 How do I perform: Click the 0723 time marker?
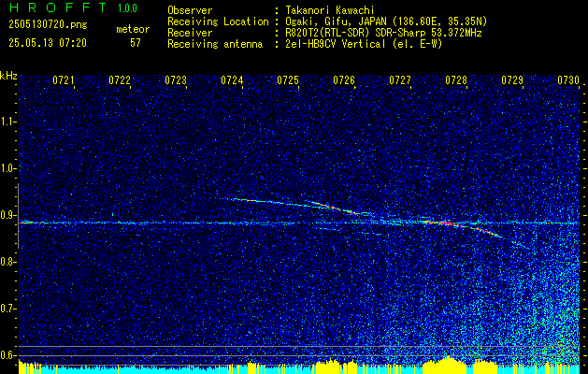tap(176, 80)
